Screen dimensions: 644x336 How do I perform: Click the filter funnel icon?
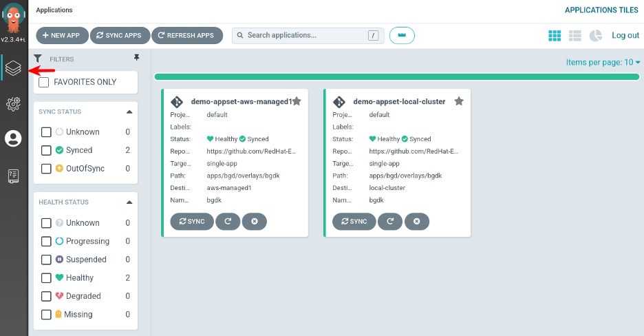(x=38, y=59)
